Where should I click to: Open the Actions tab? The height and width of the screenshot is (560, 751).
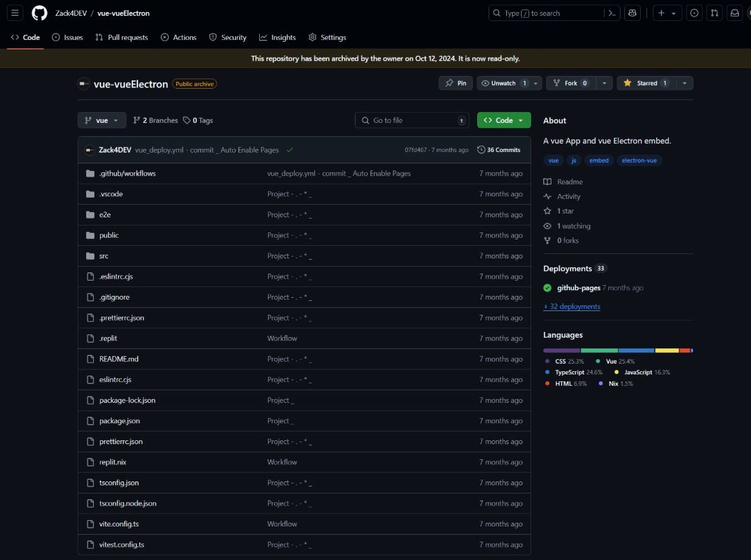click(179, 37)
